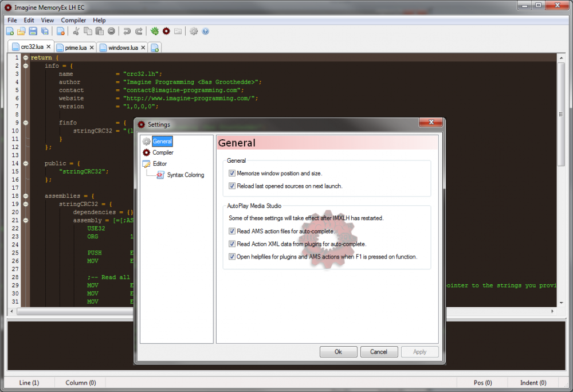Click the Indent (0) status bar entry
573x392 pixels.
tap(533, 382)
